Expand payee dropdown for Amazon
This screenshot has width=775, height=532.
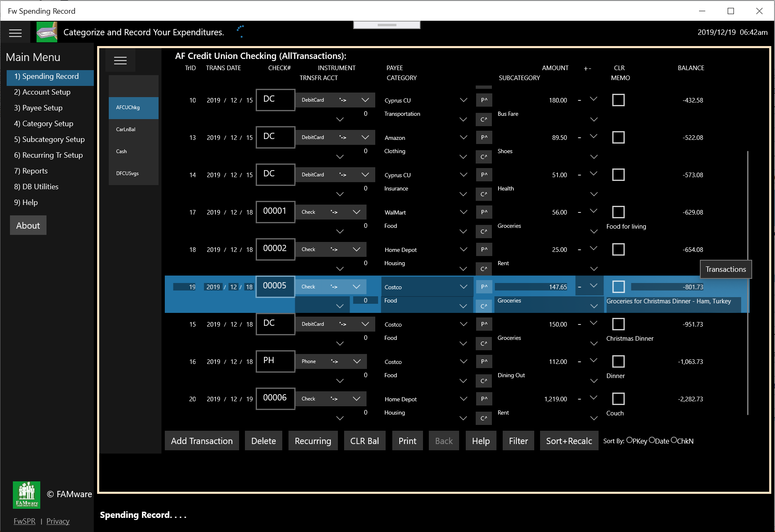463,137
